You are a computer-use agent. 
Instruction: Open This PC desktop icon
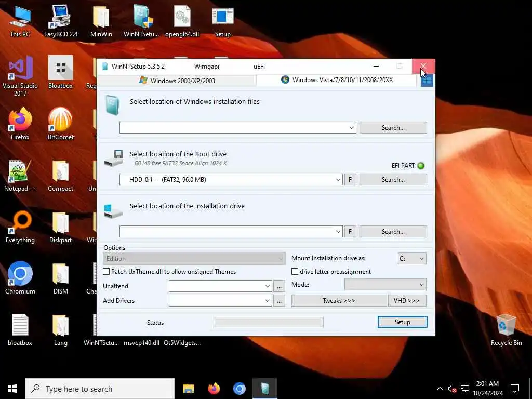point(20,21)
